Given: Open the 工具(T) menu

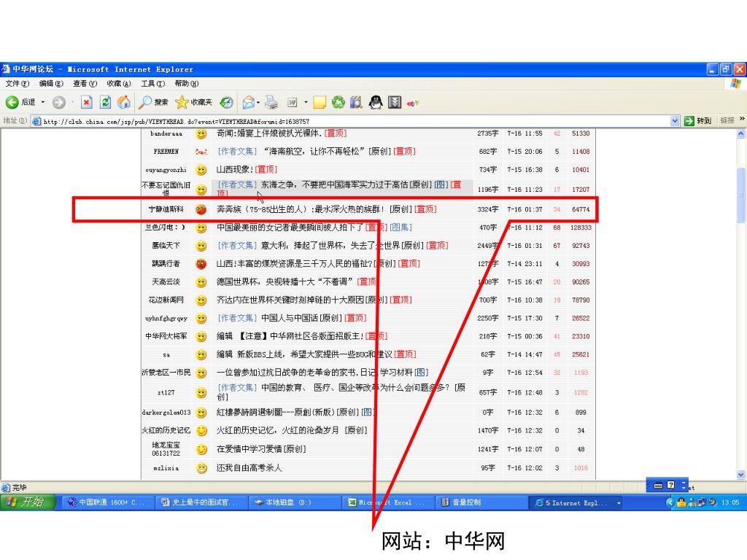Looking at the screenshot, I should pos(152,84).
